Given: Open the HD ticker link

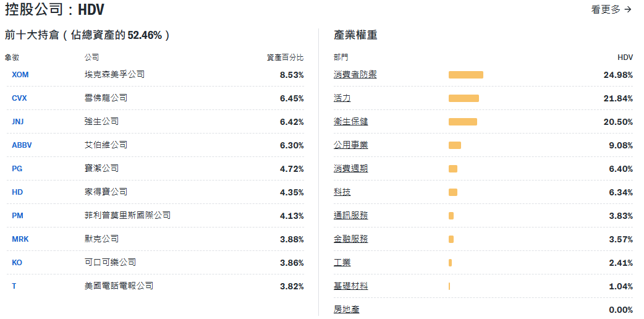Looking at the screenshot, I should [x=17, y=192].
